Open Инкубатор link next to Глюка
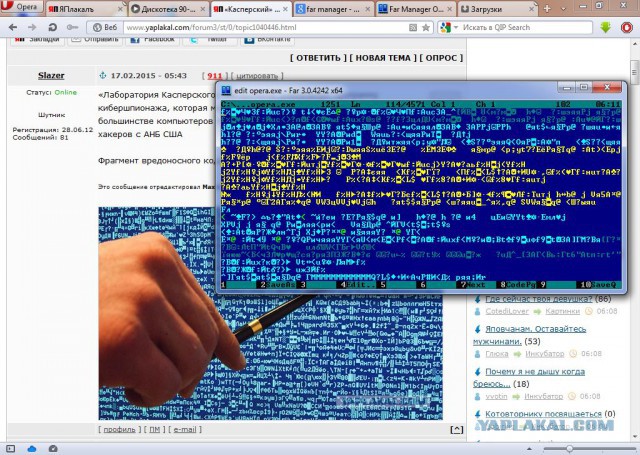The image size is (640, 455). (x=544, y=354)
